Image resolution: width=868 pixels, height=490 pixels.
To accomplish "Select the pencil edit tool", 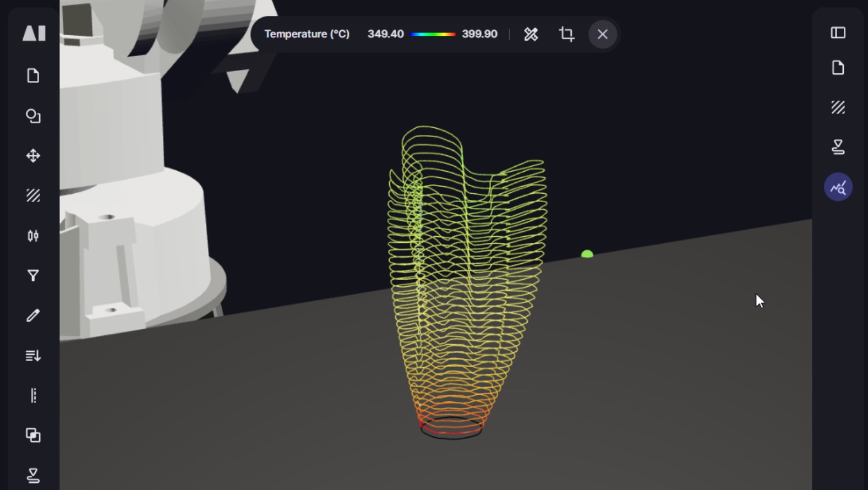I will (x=33, y=315).
